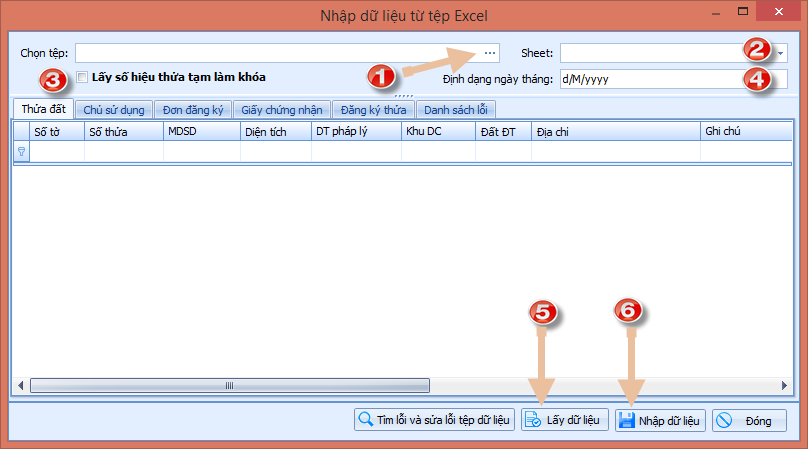The width and height of the screenshot is (808, 449).
Task: Click the Diện tích column header
Action: [265, 130]
